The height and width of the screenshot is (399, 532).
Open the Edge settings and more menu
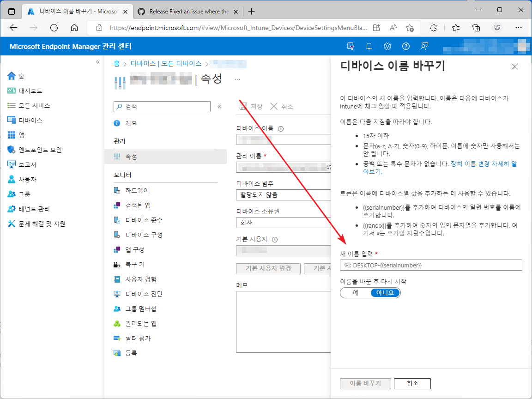tap(519, 28)
